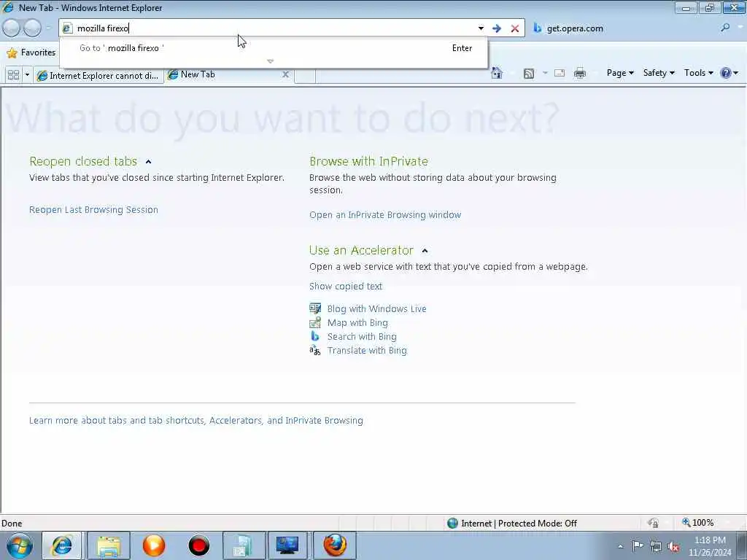Show hidden tray icons arrow
Image resolution: width=747 pixels, height=560 pixels.
coord(620,546)
